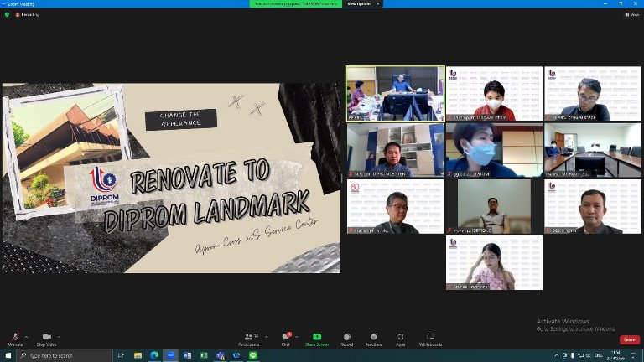The image size is (644, 362).
Task: Select participant seated before white shelves
Action: tap(396, 150)
